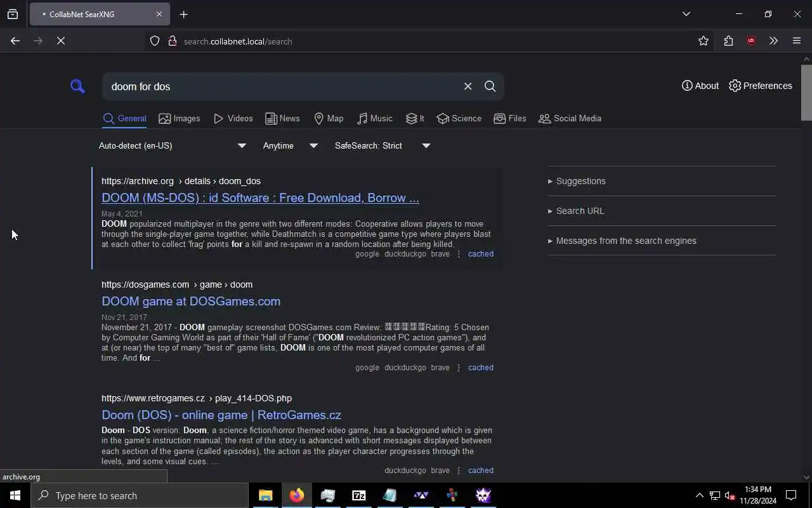
Task: Stop loading the page
Action: [61, 41]
